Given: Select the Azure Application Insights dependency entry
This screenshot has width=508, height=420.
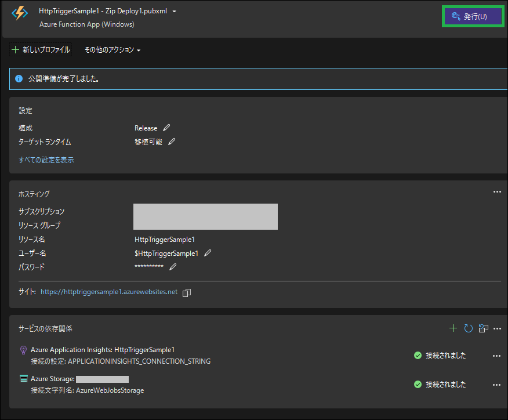Looking at the screenshot, I should tap(102, 349).
